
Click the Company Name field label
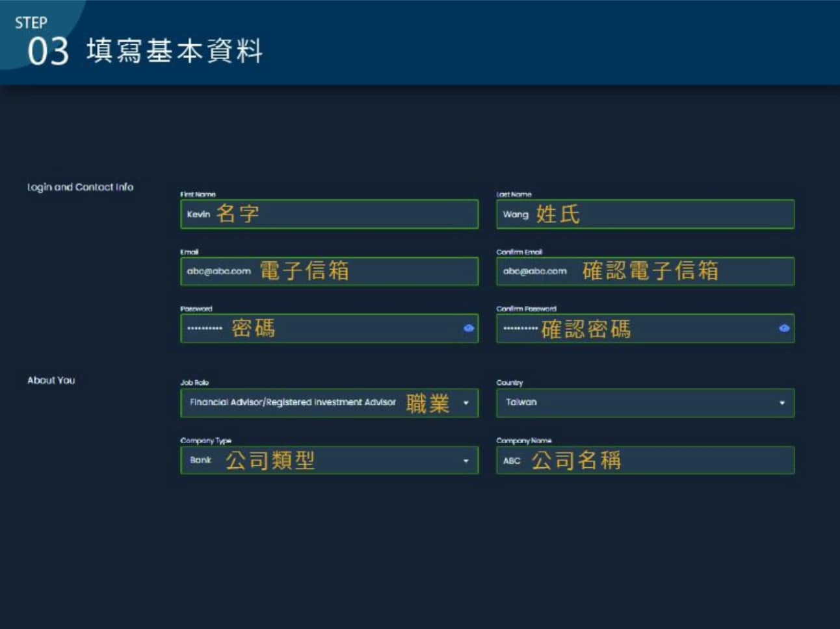[x=523, y=441]
